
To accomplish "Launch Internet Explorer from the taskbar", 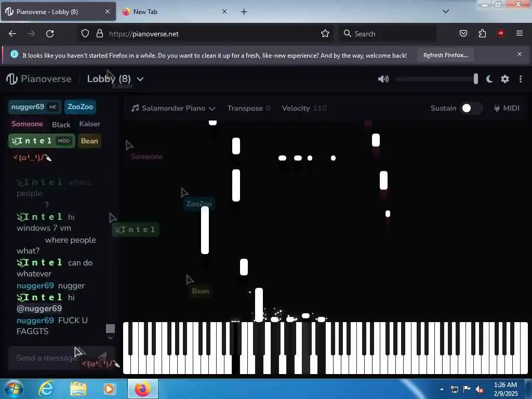I will (x=46, y=389).
